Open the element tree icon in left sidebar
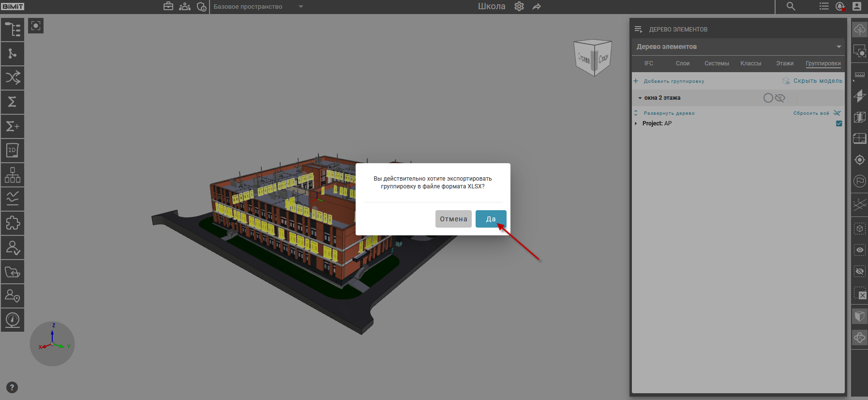 click(x=13, y=30)
